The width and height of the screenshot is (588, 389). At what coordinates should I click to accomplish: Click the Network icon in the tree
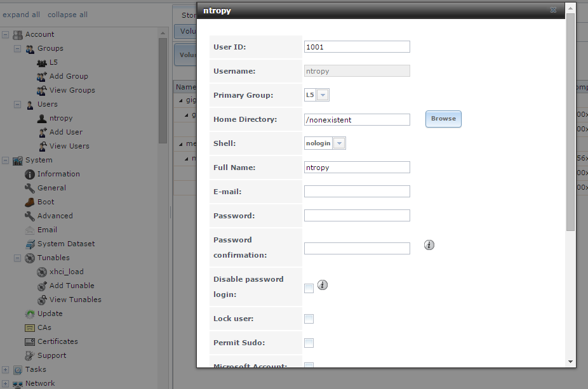[18, 384]
